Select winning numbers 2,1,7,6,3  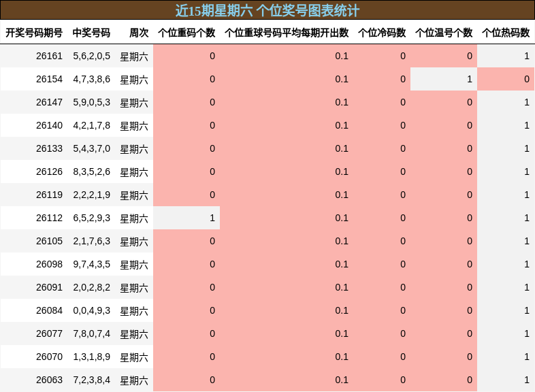(91, 241)
